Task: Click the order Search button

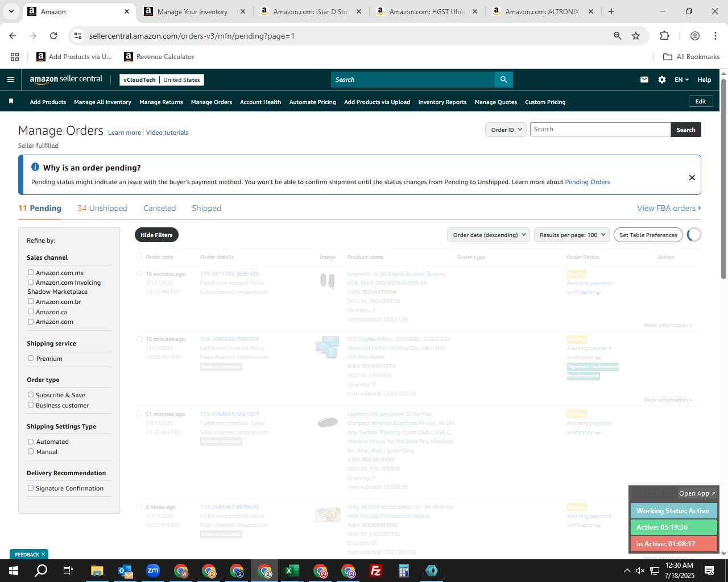Action: pos(686,130)
